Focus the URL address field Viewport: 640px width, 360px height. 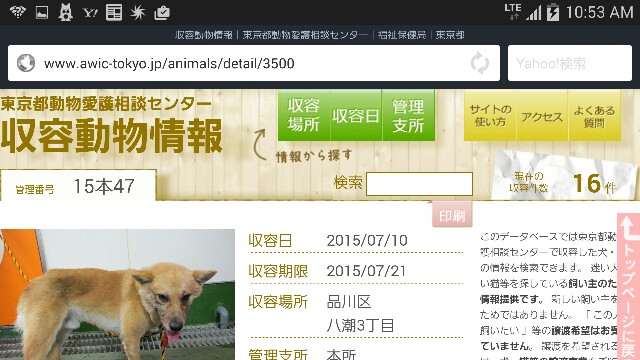point(254,63)
